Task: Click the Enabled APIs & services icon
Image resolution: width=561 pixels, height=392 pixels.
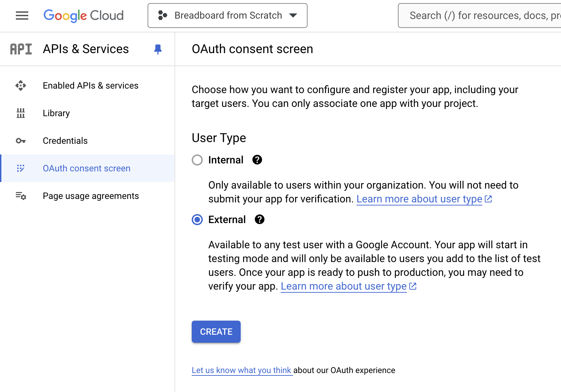Action: (x=21, y=86)
